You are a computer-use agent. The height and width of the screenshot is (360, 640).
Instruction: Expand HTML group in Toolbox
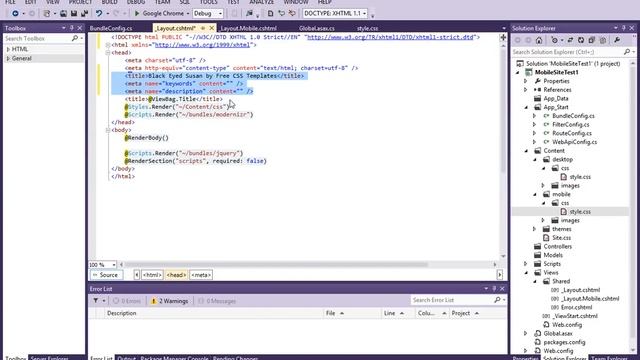[8, 49]
